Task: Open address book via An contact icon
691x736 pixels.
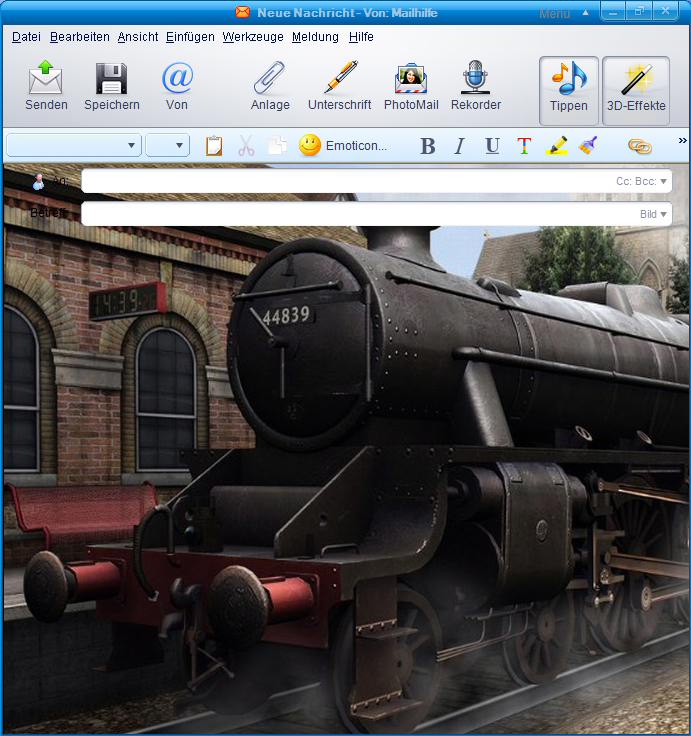Action: pyautogui.click(x=39, y=181)
